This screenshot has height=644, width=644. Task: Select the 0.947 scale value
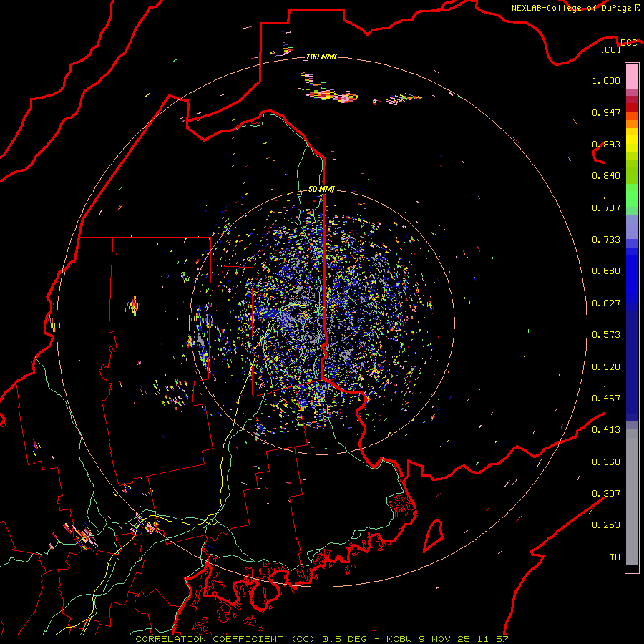606,112
